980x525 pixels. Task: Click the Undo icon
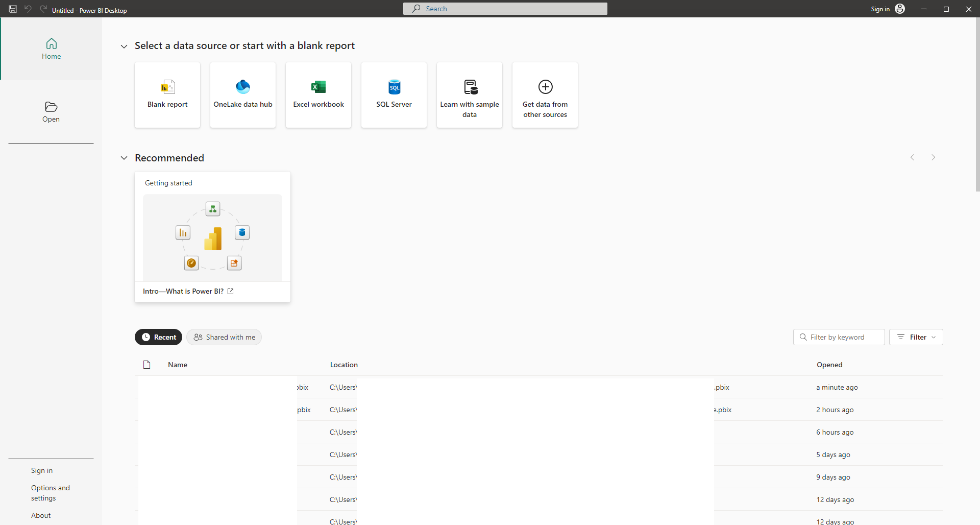(x=28, y=9)
